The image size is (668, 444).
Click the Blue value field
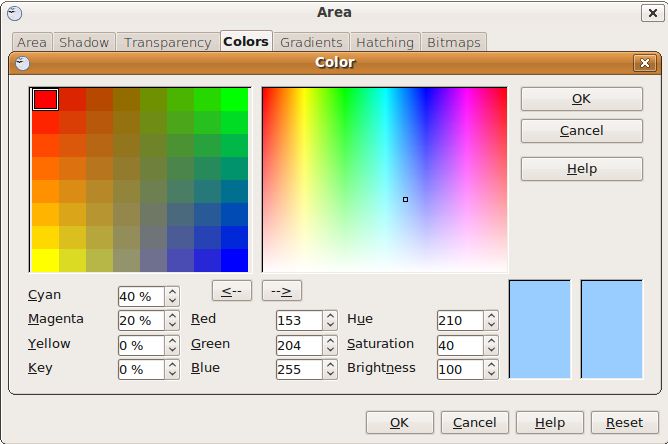(x=299, y=369)
